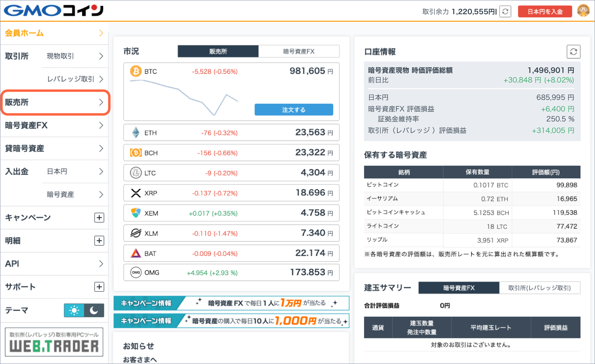Click the 証拠金維持率 250.5 % value

560,119
